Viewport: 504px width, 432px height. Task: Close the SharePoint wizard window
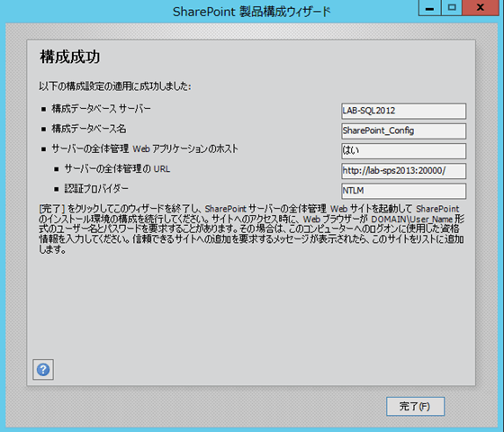[481, 8]
